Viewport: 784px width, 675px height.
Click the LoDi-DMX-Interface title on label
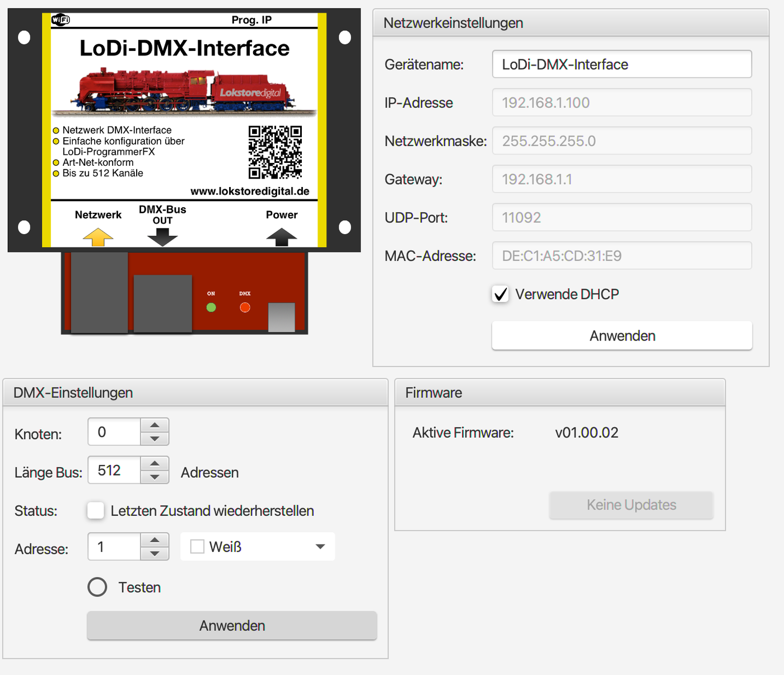[x=184, y=48]
